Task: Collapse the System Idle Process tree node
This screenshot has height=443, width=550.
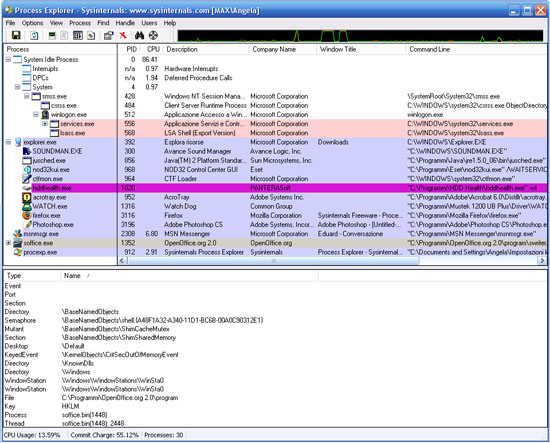Action: point(8,59)
